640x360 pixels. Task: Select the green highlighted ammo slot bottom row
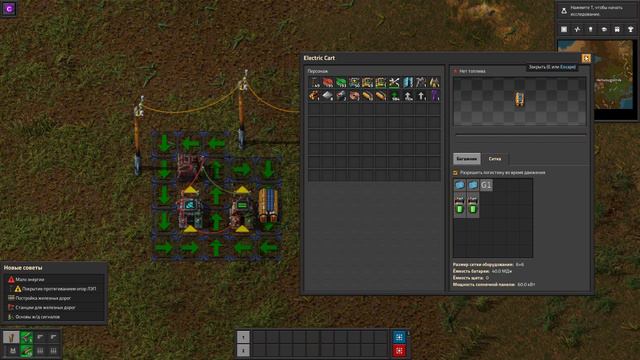coord(26,350)
